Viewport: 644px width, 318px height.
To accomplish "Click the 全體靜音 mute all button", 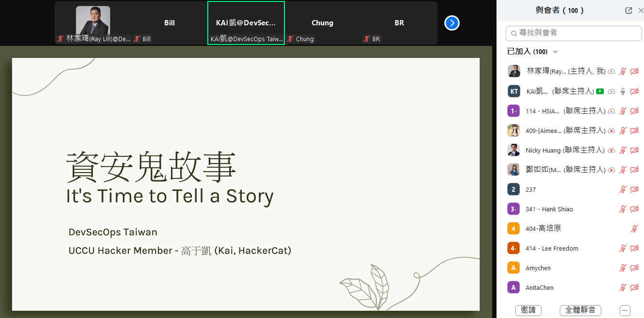I will [x=580, y=310].
